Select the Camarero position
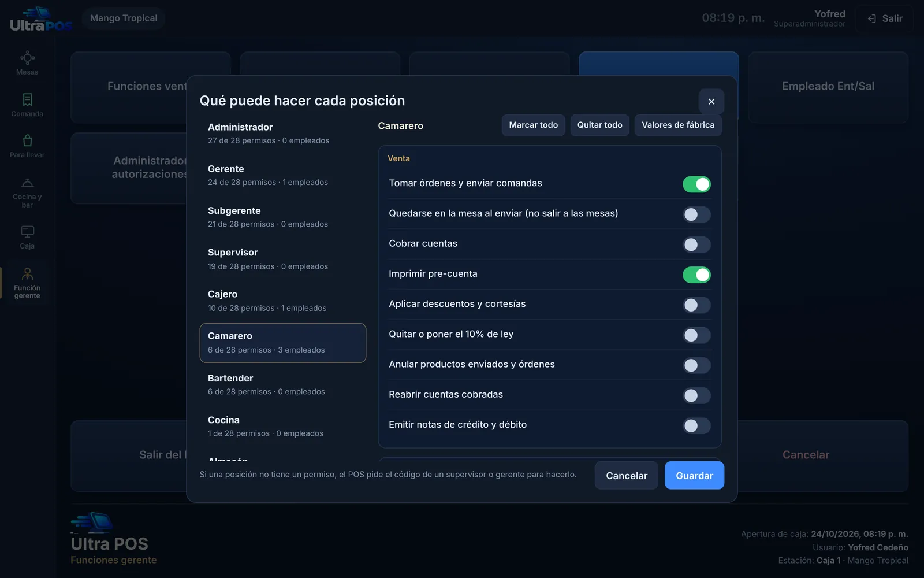Screen dimensions: 924x578 pos(283,343)
